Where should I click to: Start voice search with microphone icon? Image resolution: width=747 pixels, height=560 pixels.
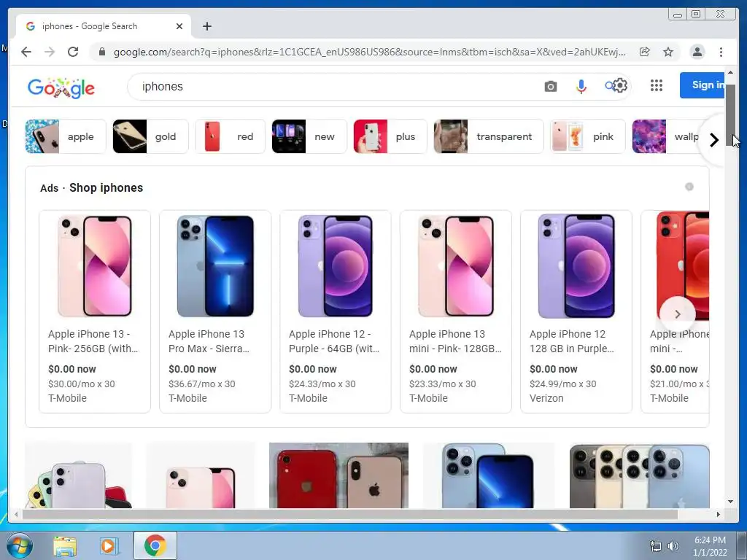point(581,86)
